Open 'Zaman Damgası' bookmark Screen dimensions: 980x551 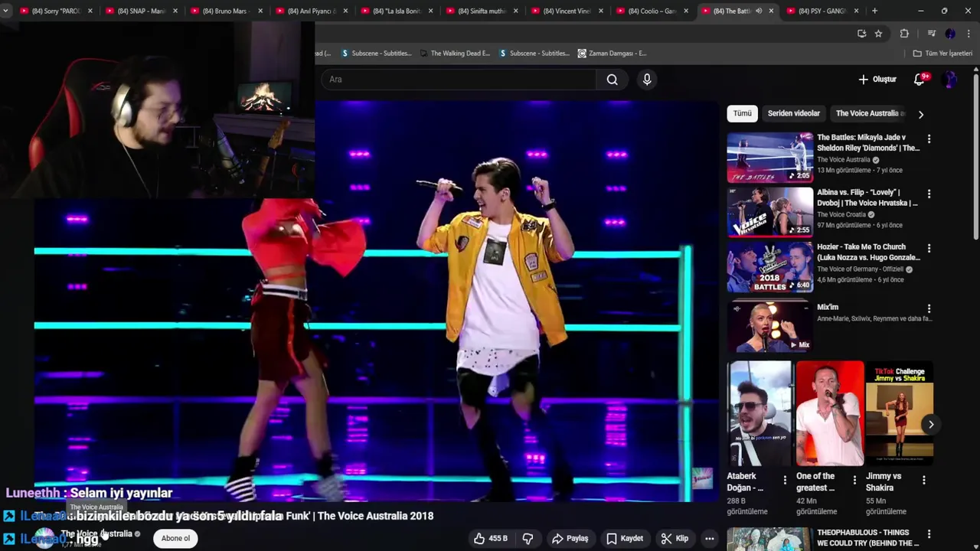point(612,54)
